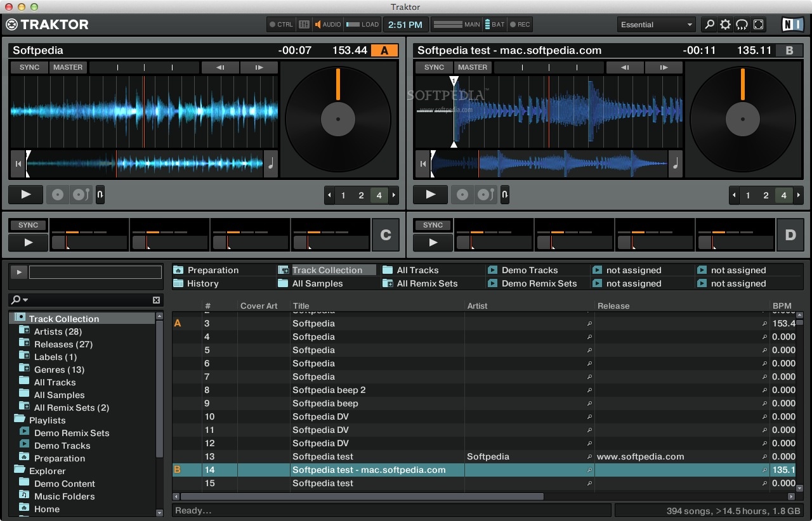Toggle SYNC on Deck A
Screen dimensions: 812x521
29,67
